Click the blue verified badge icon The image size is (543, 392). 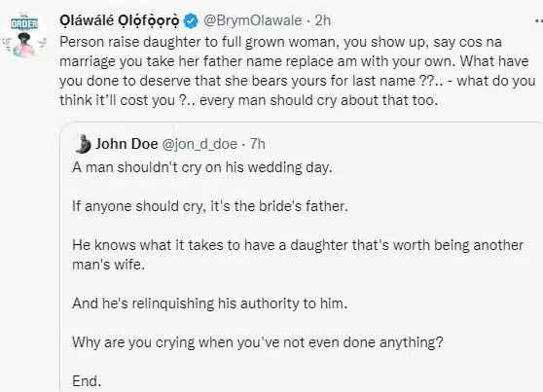point(191,21)
